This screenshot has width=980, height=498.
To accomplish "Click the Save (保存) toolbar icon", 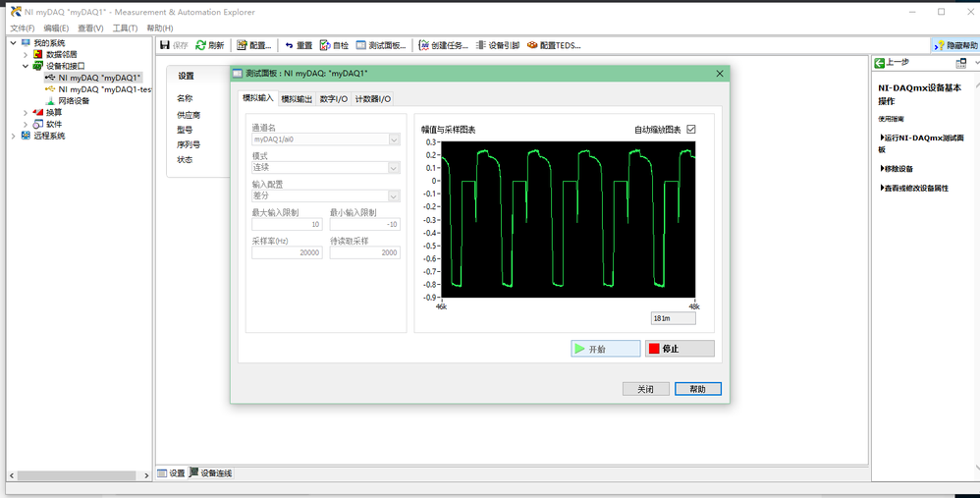I will (x=165, y=45).
